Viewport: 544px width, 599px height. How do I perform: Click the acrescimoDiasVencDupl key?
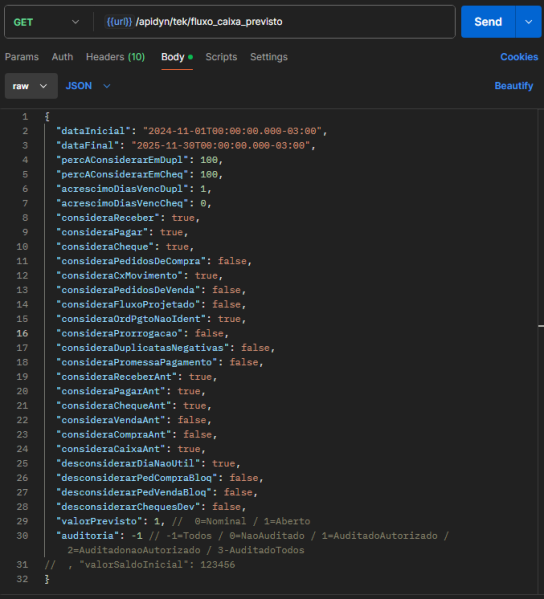coord(122,189)
